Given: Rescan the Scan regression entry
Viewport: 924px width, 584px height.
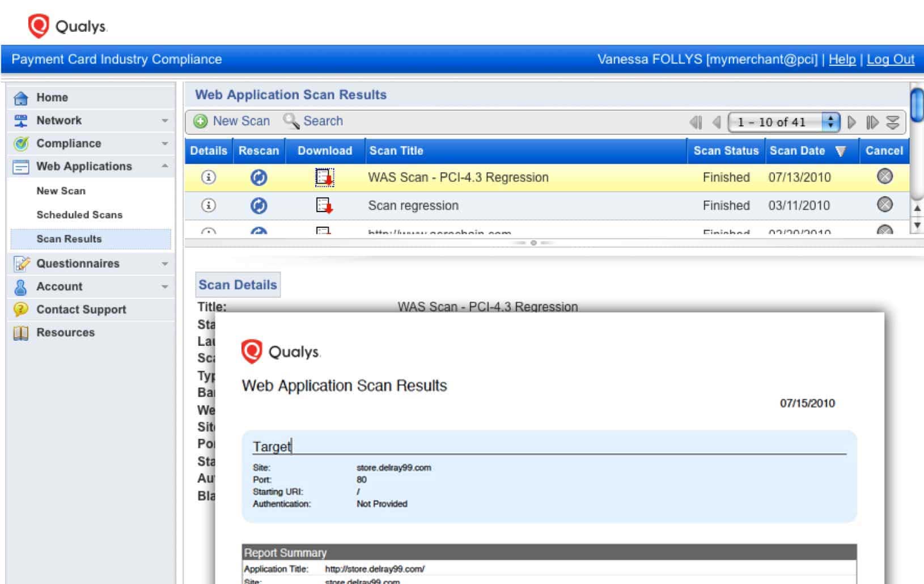Looking at the screenshot, I should point(258,206).
